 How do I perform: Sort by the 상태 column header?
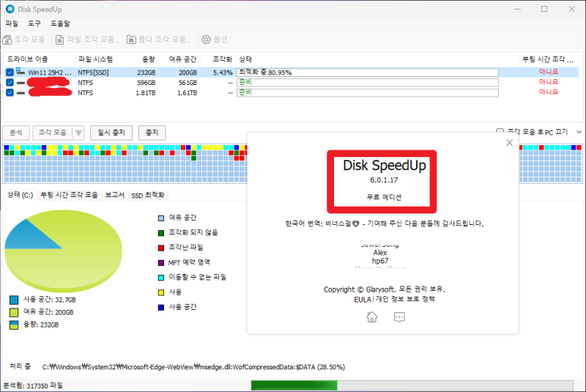click(377, 59)
